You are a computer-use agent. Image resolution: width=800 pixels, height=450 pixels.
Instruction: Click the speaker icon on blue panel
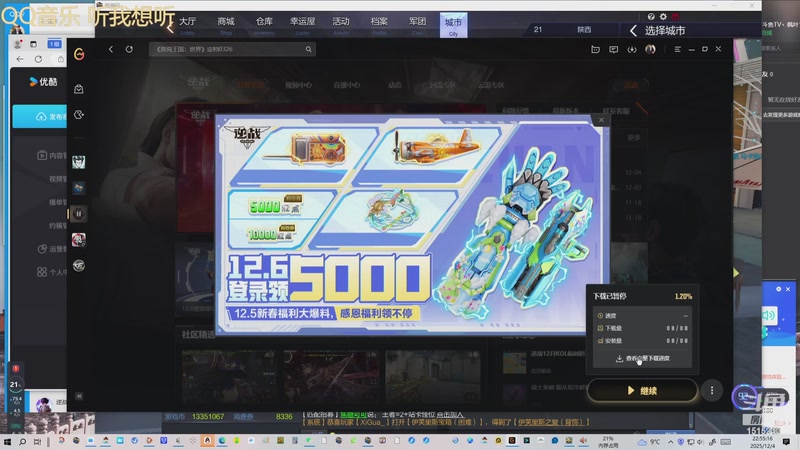coord(768,315)
